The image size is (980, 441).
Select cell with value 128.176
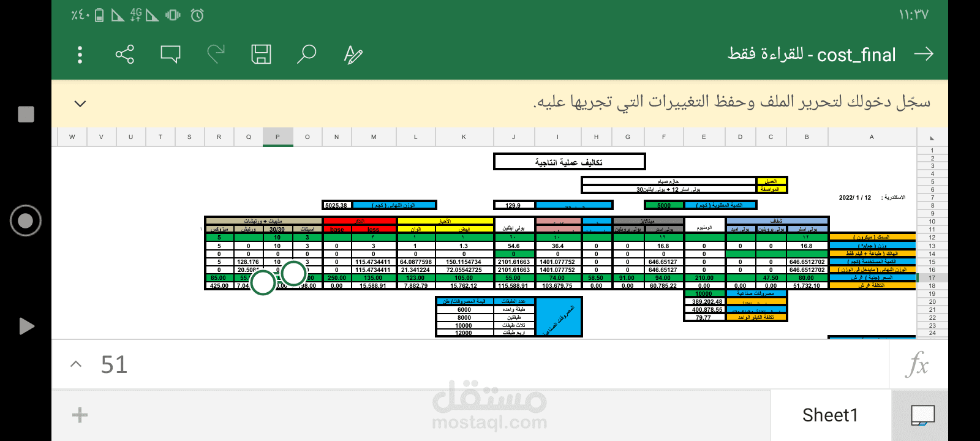(x=248, y=262)
